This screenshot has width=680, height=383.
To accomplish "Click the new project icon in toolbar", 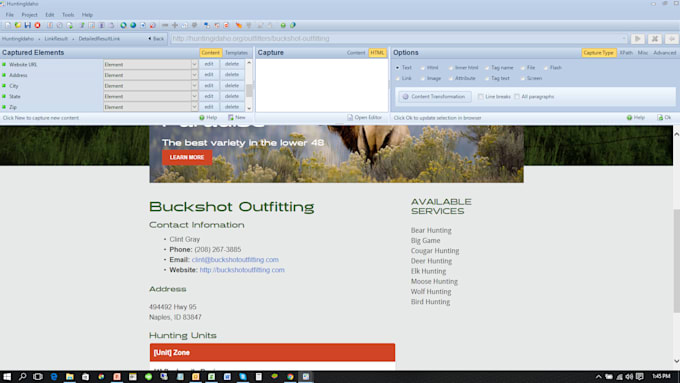I will (x=8, y=26).
